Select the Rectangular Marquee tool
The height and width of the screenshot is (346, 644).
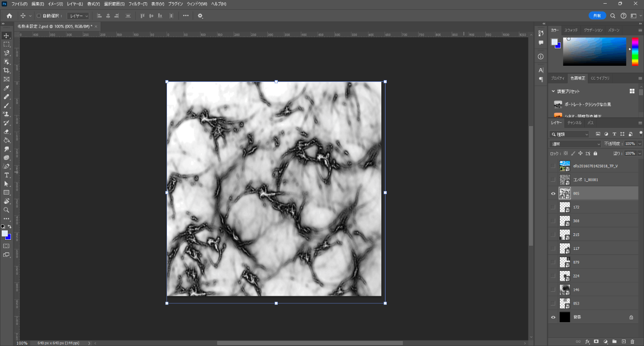coord(6,44)
